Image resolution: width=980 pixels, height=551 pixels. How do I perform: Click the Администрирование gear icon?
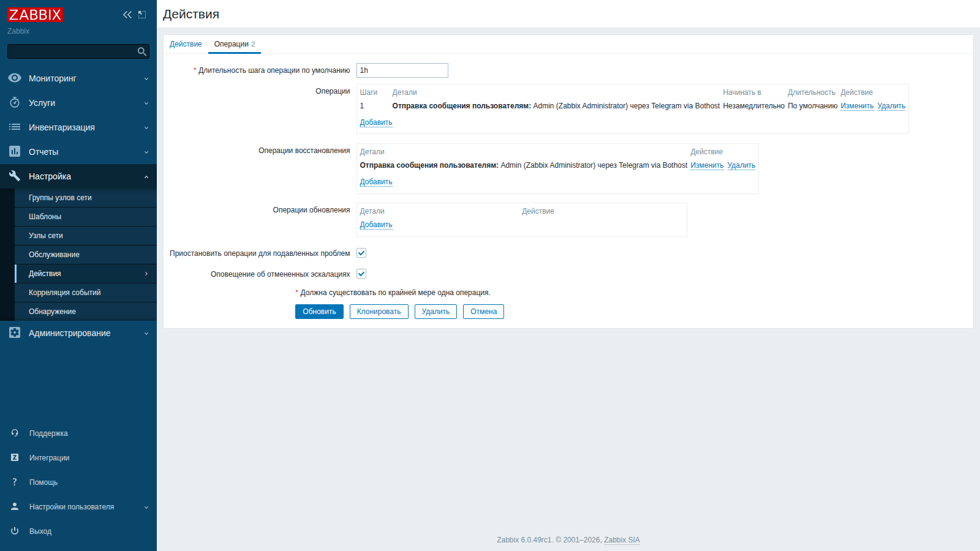pyautogui.click(x=15, y=333)
